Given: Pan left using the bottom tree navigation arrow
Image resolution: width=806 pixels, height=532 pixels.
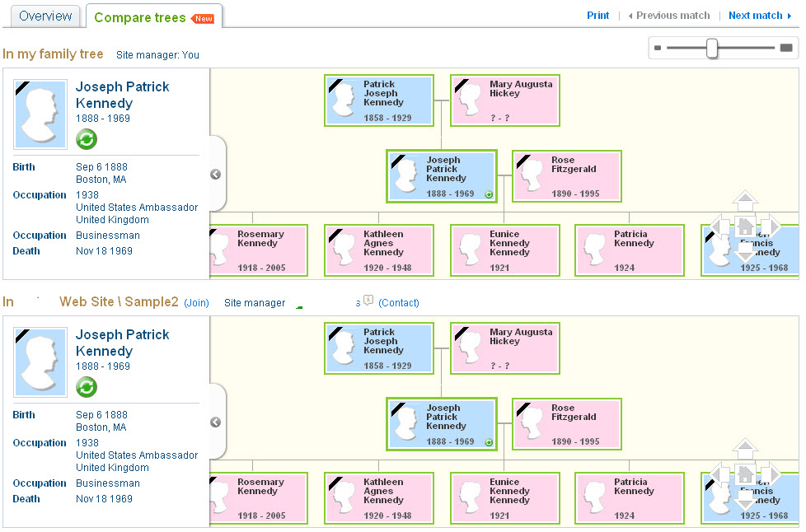Looking at the screenshot, I should click(x=719, y=474).
